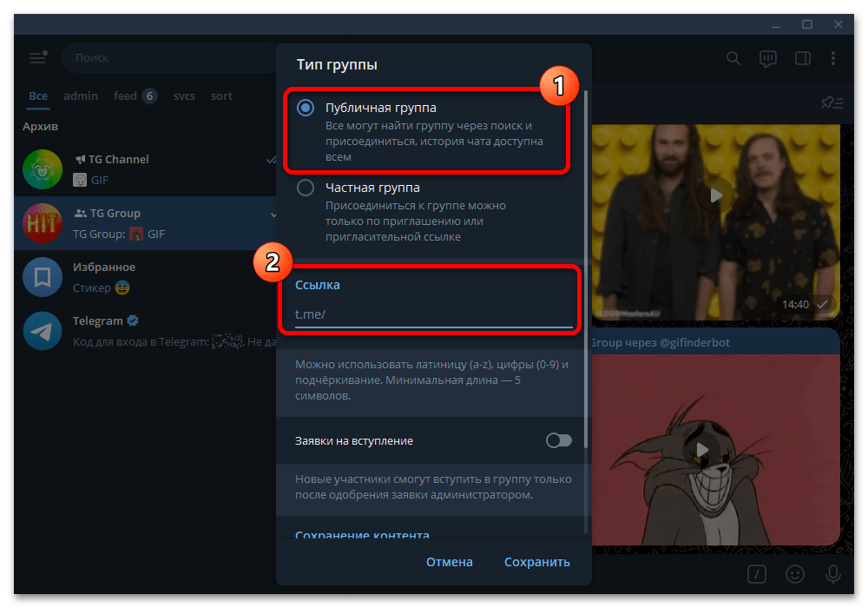Toggle Заявки на вступление switch
Screen dimensions: 868x608
[558, 440]
